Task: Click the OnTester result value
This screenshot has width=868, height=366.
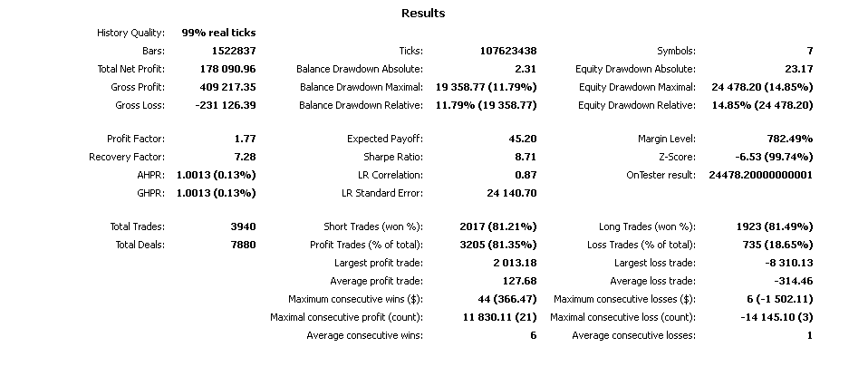Action: (x=759, y=175)
